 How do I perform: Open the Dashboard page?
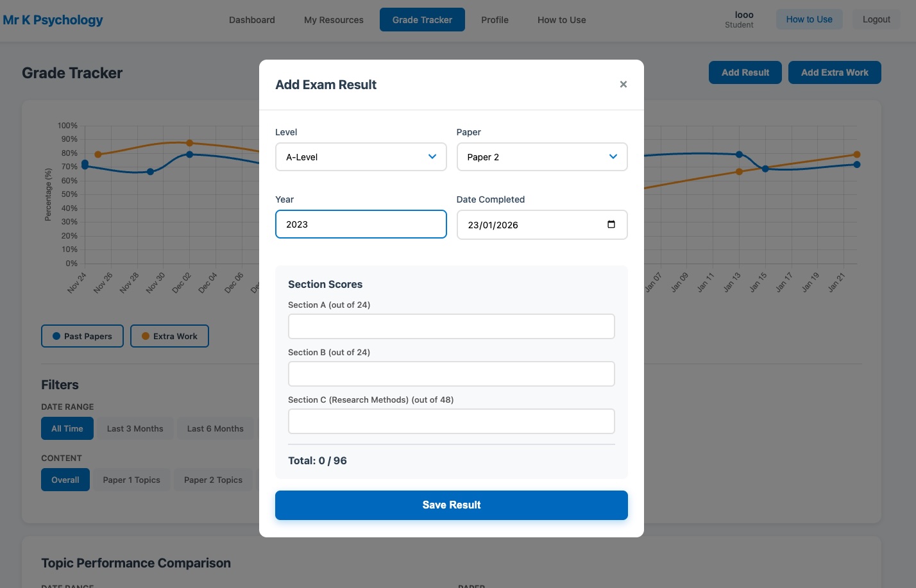point(251,20)
